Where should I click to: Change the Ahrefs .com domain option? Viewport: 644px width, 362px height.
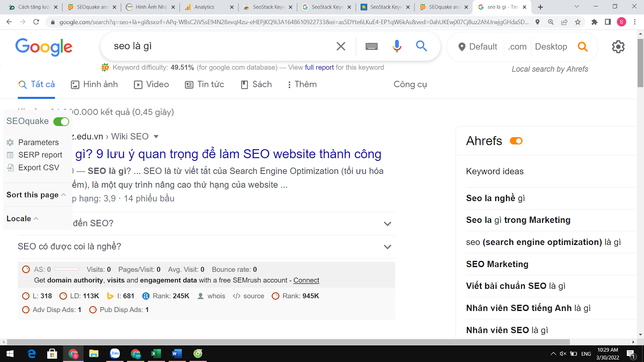pyautogui.click(x=517, y=47)
